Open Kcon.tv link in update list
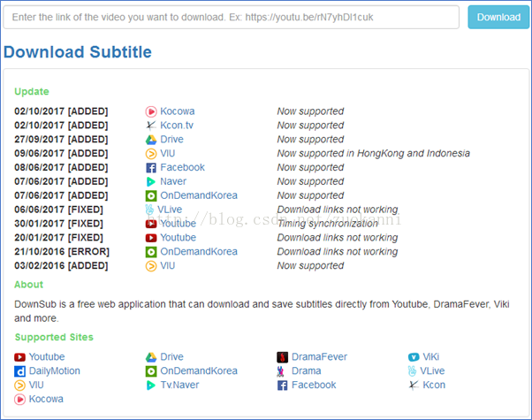Viewport: 532px width, 420px height. pos(177,126)
